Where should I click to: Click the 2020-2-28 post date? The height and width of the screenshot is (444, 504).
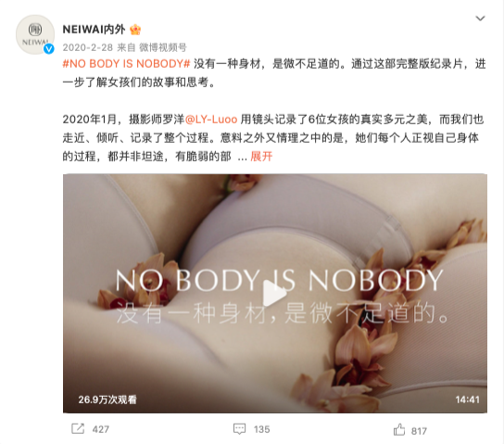point(87,47)
